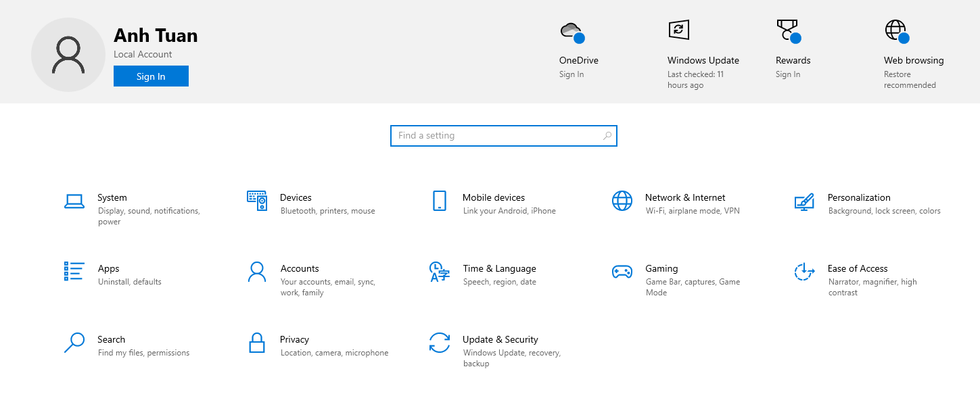The image size is (980, 417).
Task: Open the Anh Tuan account profile picture
Action: coord(68,54)
